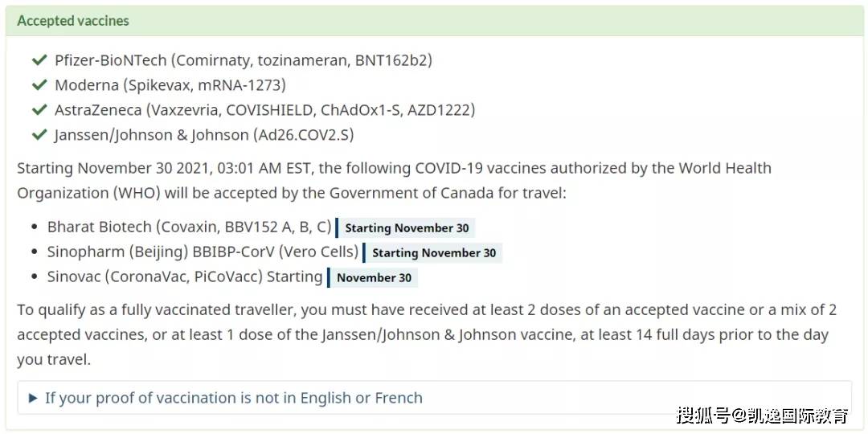Click the 搜狐号@凯逸国际教育 watermark

click(x=762, y=416)
